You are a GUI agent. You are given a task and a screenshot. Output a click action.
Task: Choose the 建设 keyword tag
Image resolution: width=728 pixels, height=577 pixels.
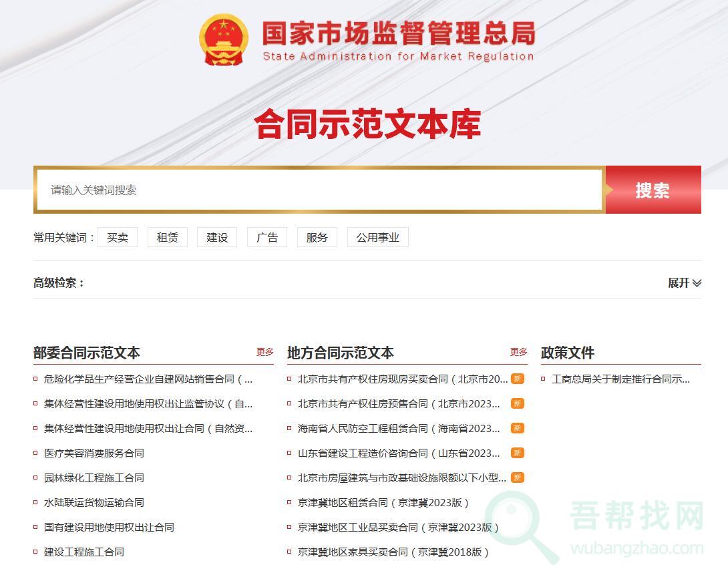coord(217,237)
